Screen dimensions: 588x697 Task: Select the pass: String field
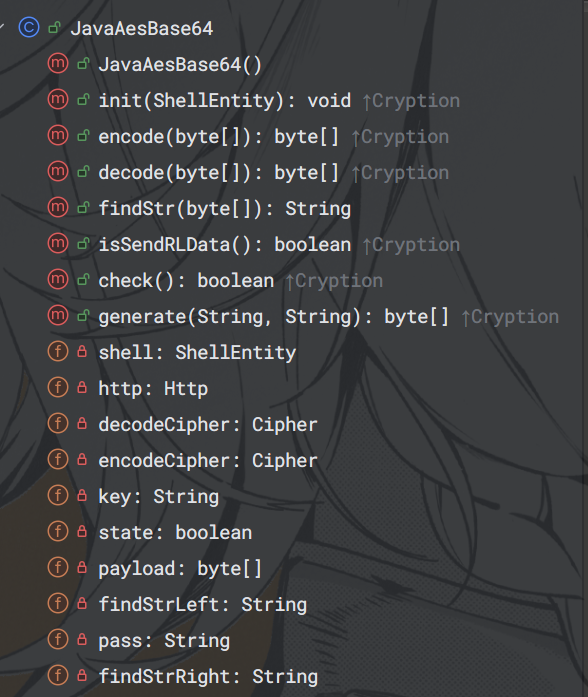(164, 641)
